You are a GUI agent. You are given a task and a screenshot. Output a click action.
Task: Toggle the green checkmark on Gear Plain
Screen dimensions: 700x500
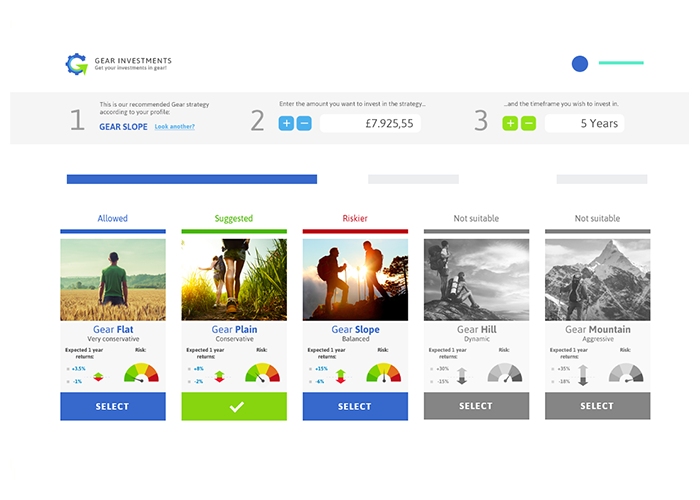point(234,406)
